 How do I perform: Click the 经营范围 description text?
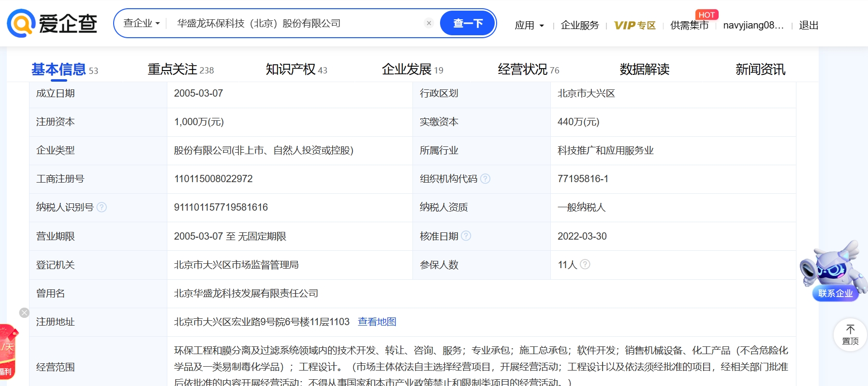click(x=481, y=366)
